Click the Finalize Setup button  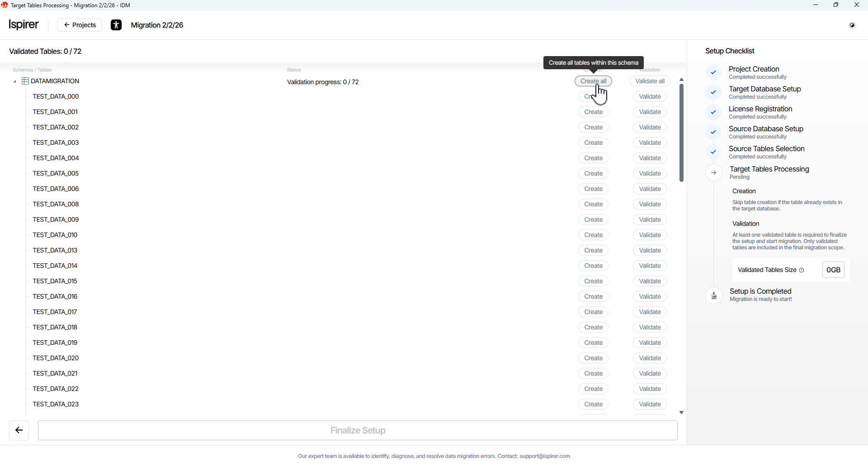point(358,430)
